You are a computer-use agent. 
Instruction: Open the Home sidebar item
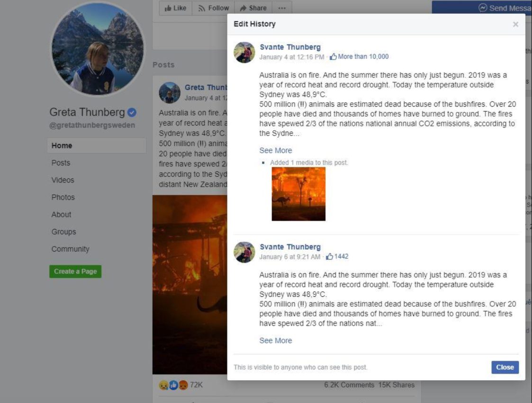97,146
